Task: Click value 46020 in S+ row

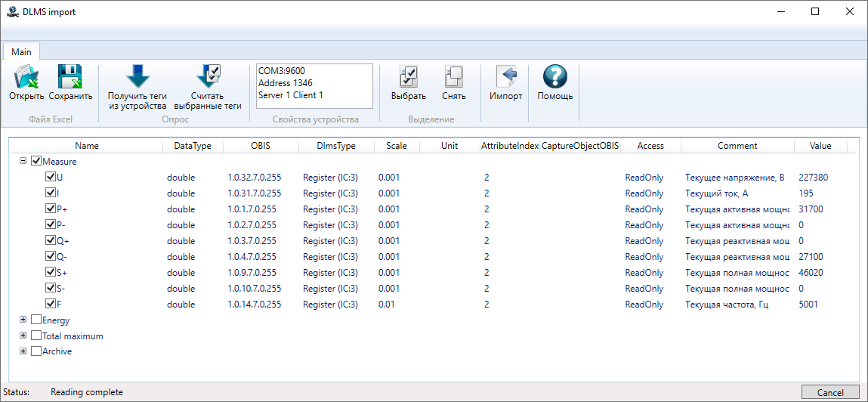Action: (x=811, y=273)
